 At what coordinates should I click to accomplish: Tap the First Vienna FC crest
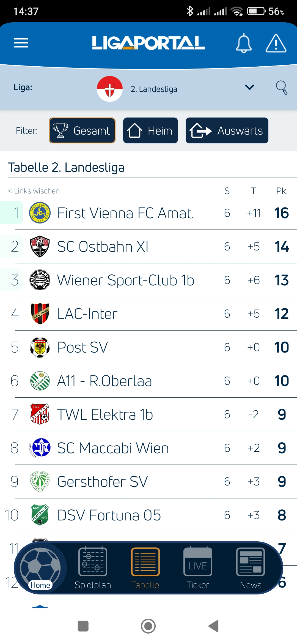click(40, 213)
